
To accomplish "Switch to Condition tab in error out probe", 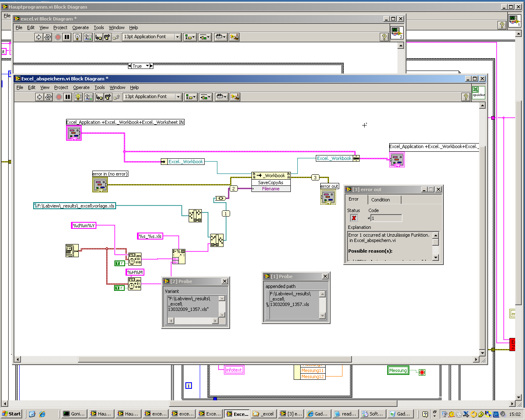I will 381,200.
